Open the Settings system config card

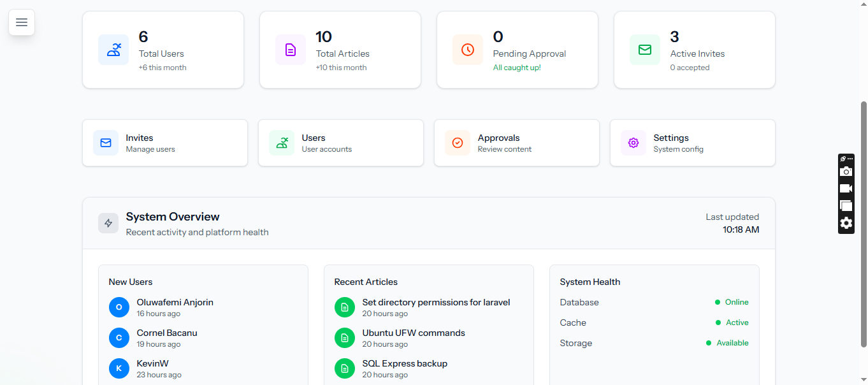(692, 143)
